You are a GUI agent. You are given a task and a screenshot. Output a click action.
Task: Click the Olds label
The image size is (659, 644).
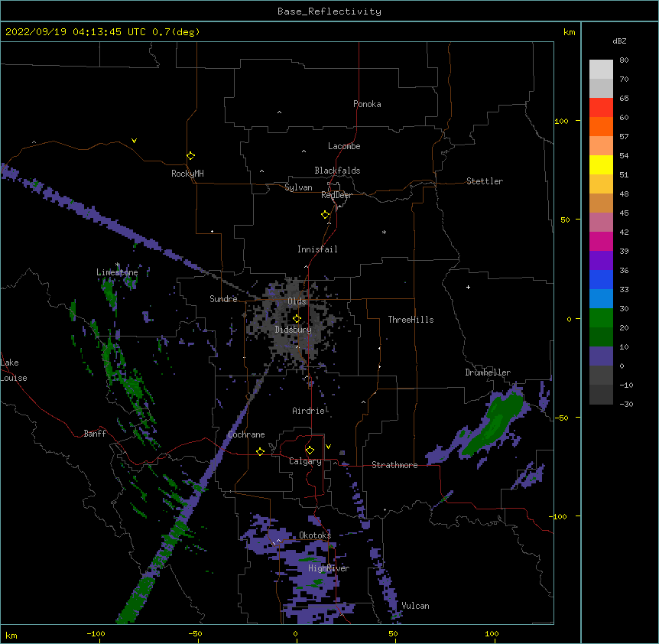click(x=297, y=301)
